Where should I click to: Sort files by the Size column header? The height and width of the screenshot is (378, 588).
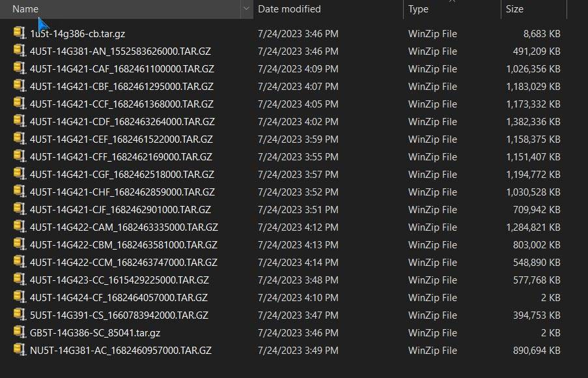click(514, 9)
